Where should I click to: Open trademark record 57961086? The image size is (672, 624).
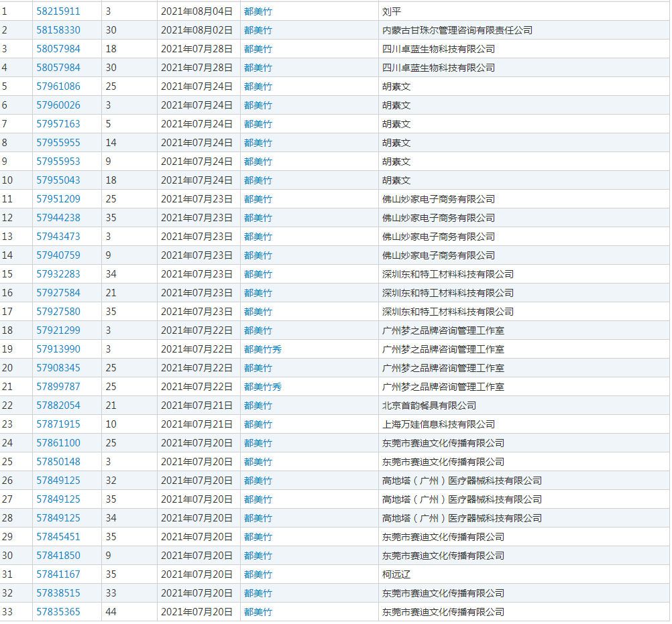58,86
